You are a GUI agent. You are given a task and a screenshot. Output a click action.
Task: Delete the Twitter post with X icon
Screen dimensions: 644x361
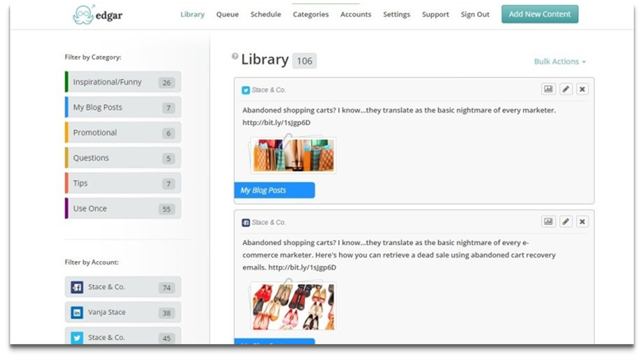[582, 89]
